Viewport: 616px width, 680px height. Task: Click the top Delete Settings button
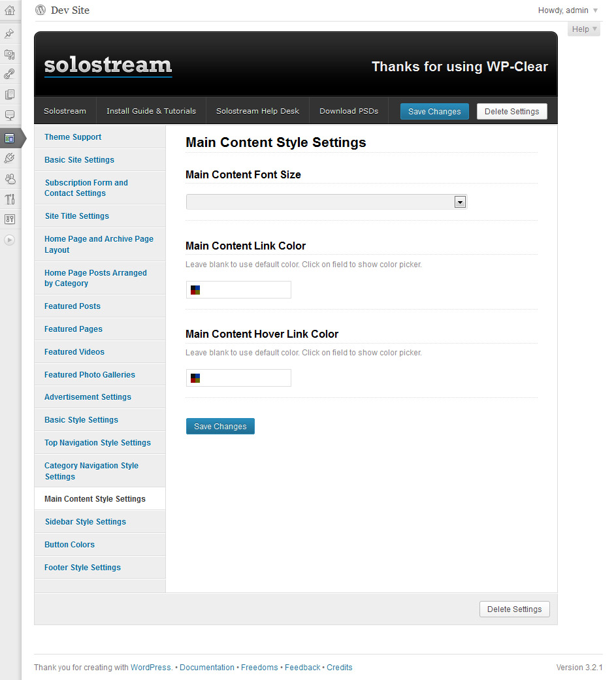click(x=512, y=112)
